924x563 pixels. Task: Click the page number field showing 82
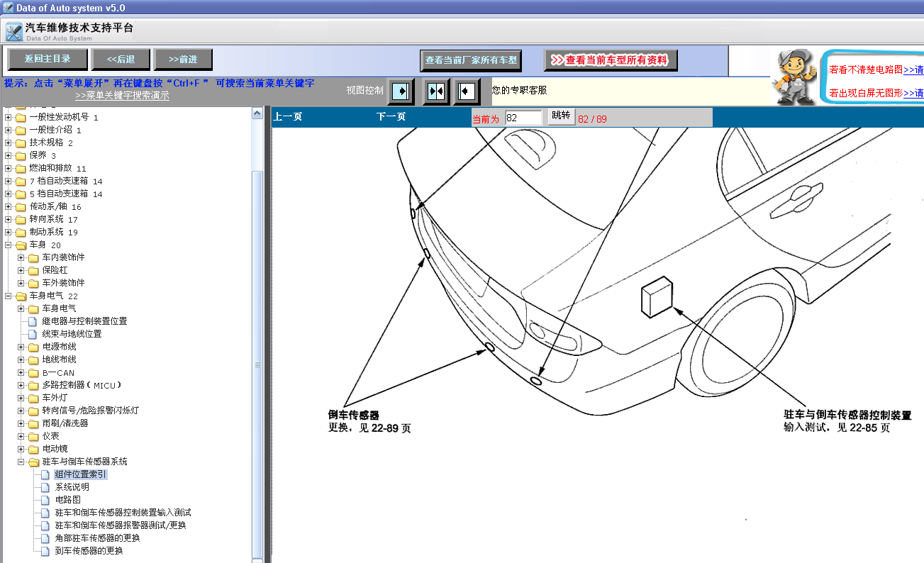coord(523,118)
